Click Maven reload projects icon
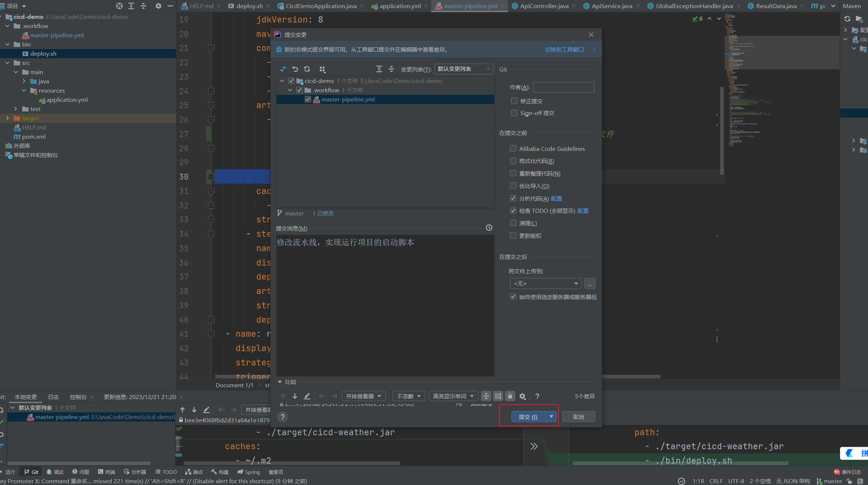 847,19
